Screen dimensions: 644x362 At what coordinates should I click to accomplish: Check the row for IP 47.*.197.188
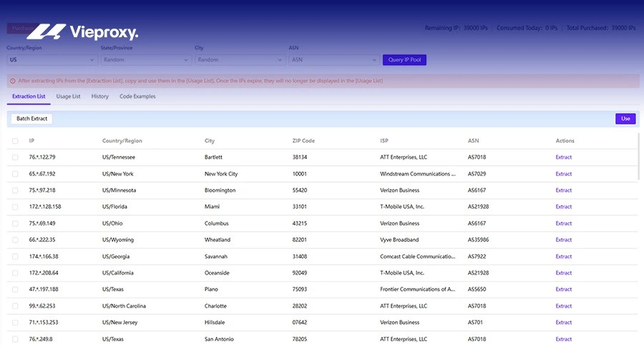(15, 289)
